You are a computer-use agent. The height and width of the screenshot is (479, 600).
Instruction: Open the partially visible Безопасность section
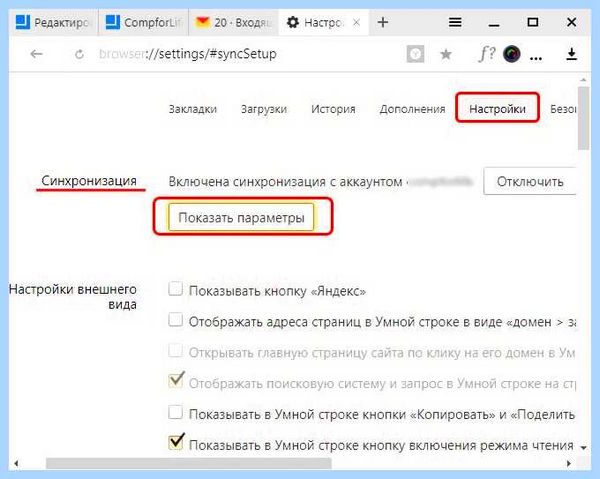[563, 109]
